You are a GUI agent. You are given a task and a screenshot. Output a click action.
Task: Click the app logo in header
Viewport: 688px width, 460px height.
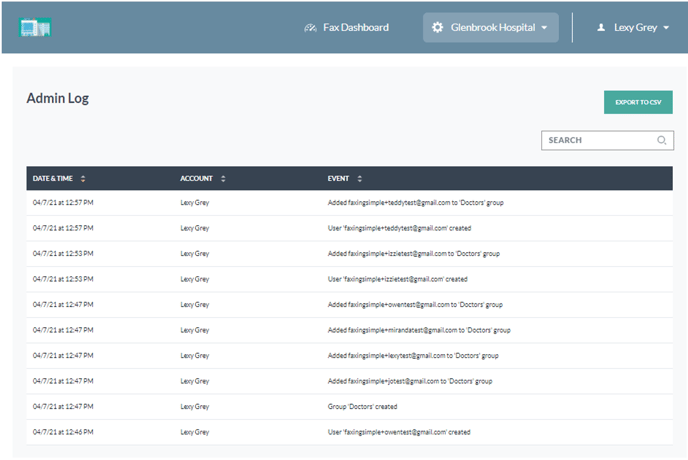(x=35, y=27)
